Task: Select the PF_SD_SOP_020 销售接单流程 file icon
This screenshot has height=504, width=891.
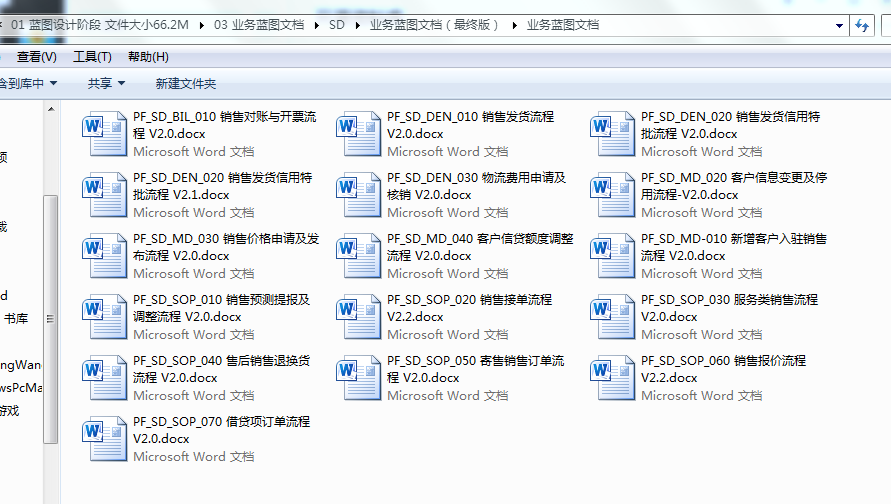Action: tap(359, 317)
